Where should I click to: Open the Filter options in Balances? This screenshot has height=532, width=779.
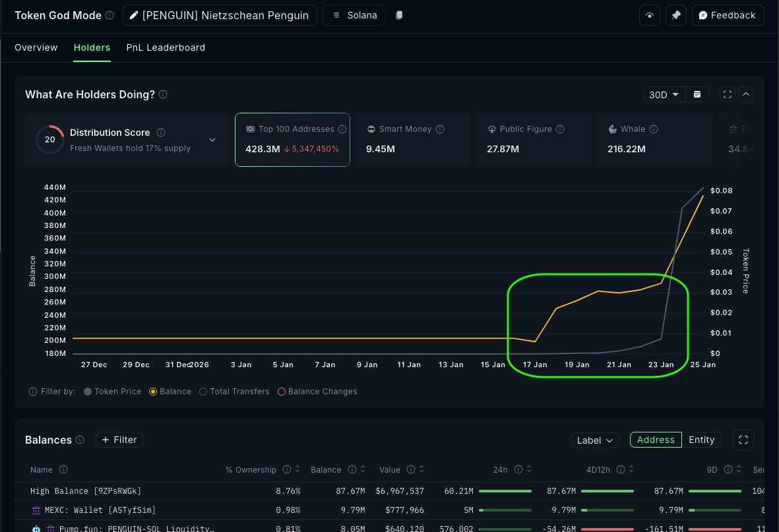pos(119,440)
